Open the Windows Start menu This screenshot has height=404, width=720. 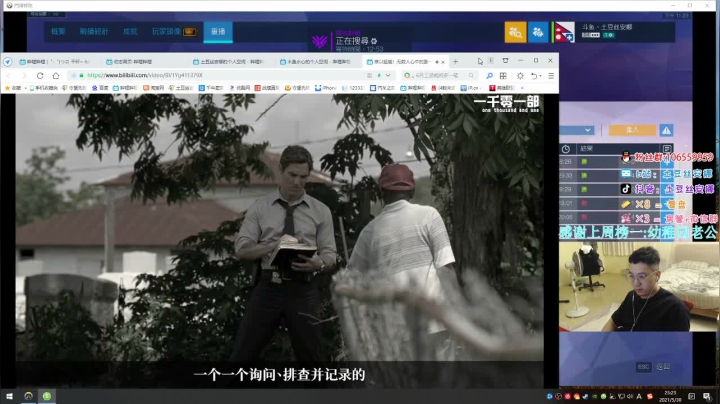tap(9, 396)
